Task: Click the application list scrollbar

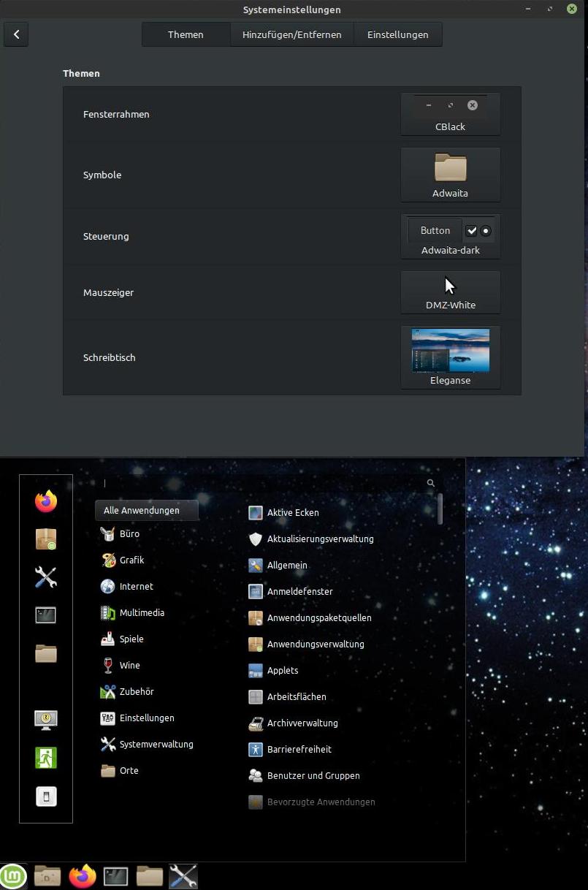Action: (x=440, y=509)
